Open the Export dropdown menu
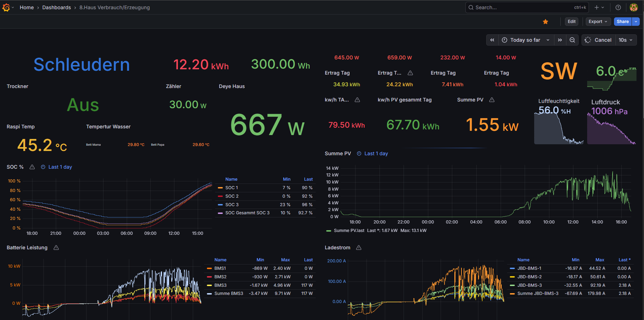 598,22
